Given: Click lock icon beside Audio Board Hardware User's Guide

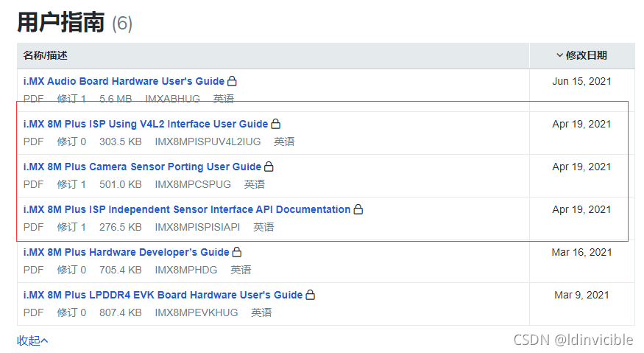Looking at the screenshot, I should 232,80.
